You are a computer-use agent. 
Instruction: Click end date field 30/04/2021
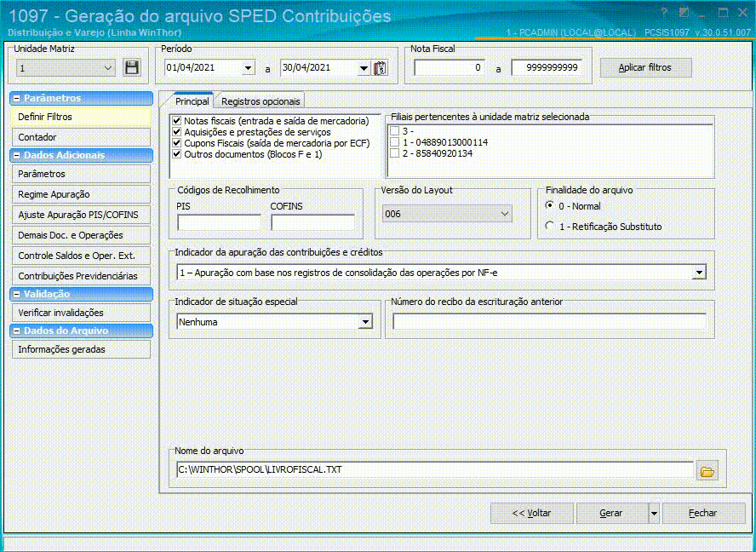pyautogui.click(x=318, y=68)
